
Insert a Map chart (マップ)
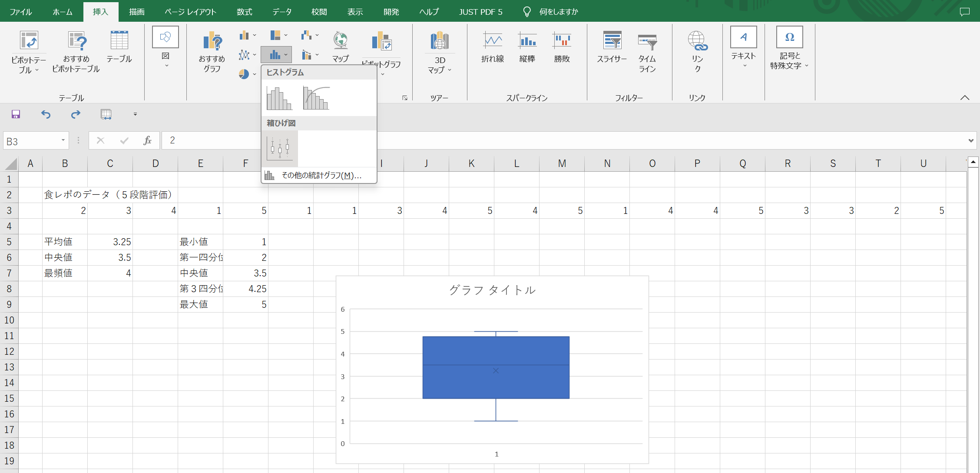pyautogui.click(x=341, y=46)
